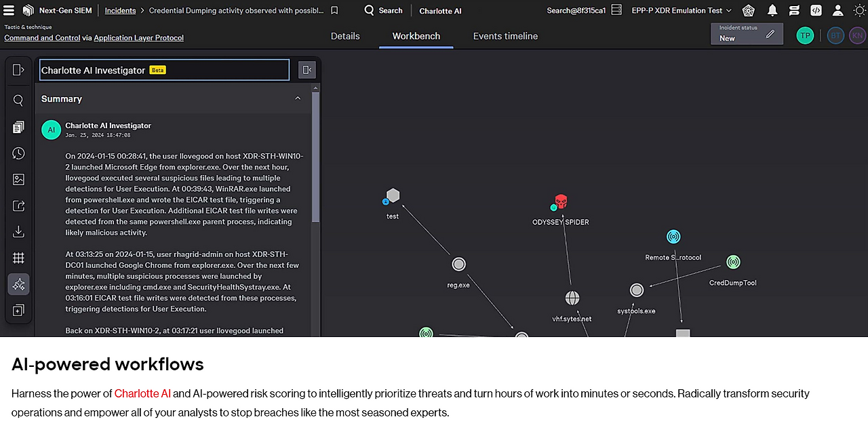Open the image snapshot tool in sidebar
868x432 pixels.
click(x=18, y=180)
